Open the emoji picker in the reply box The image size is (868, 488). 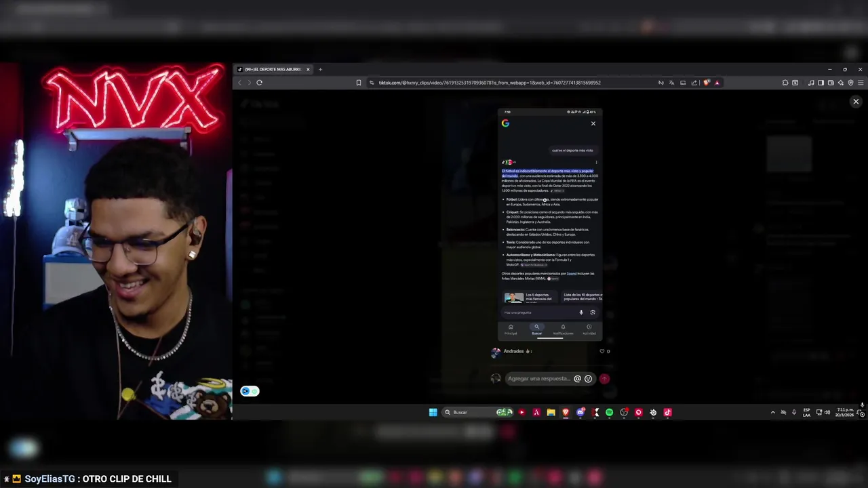point(588,379)
